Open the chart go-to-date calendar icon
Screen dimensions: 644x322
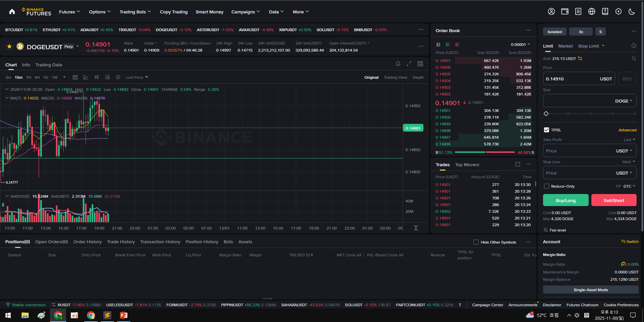click(75, 77)
